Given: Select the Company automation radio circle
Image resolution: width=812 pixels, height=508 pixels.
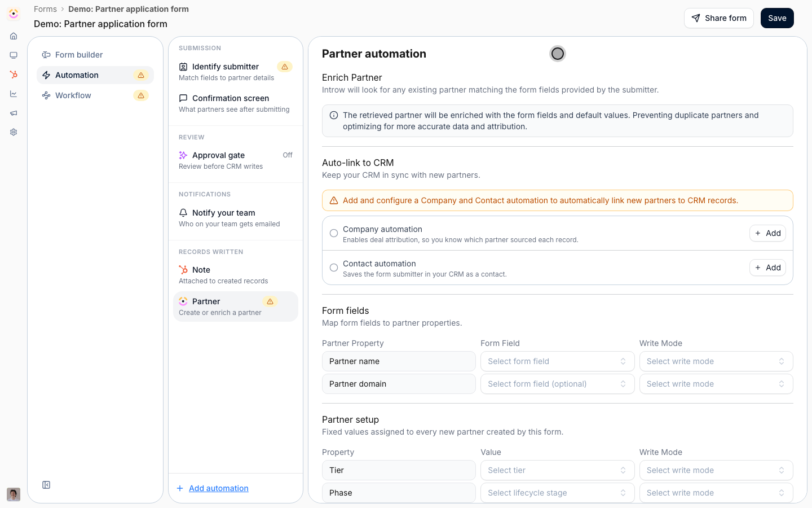Looking at the screenshot, I should tap(334, 233).
